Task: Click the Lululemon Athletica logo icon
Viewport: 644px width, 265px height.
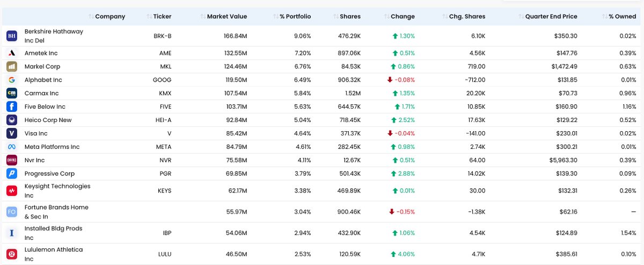Action: pyautogui.click(x=12, y=254)
